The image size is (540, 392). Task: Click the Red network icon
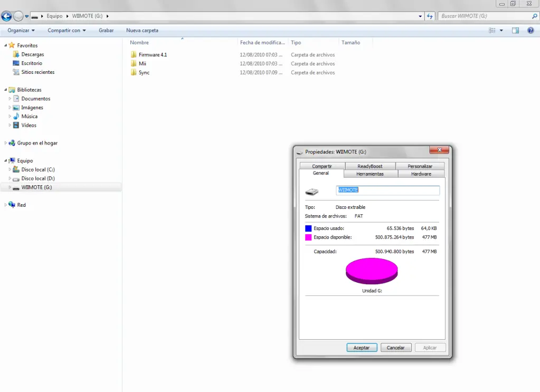[12, 204]
